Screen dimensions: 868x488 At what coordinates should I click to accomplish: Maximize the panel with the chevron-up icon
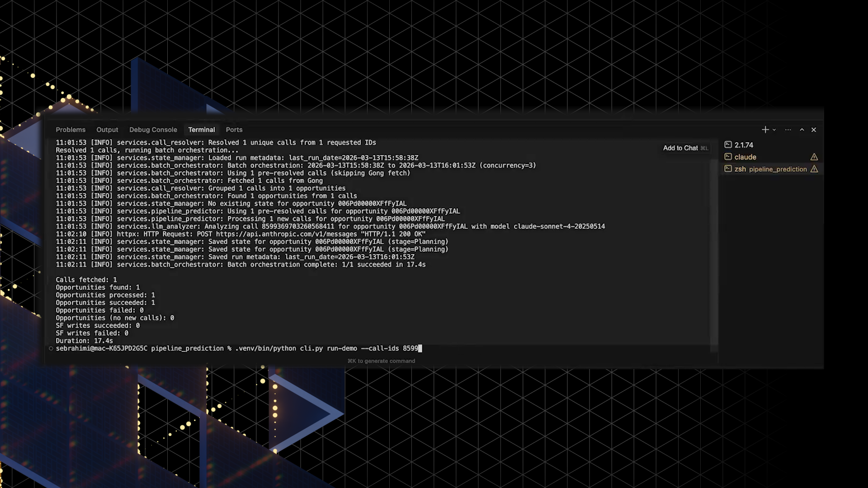click(x=802, y=130)
